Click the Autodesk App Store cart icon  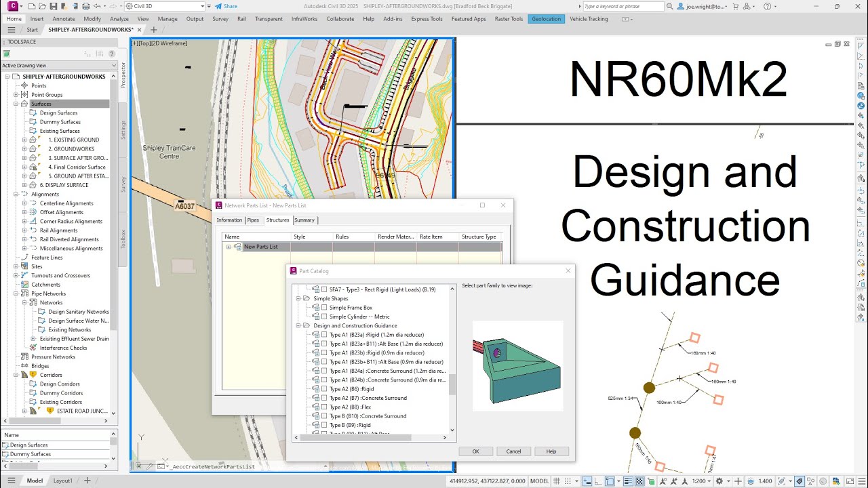pyautogui.click(x=734, y=6)
